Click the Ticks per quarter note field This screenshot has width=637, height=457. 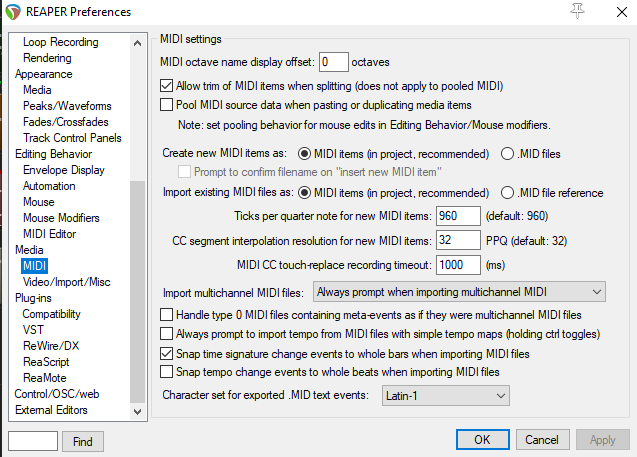pyautogui.click(x=458, y=216)
